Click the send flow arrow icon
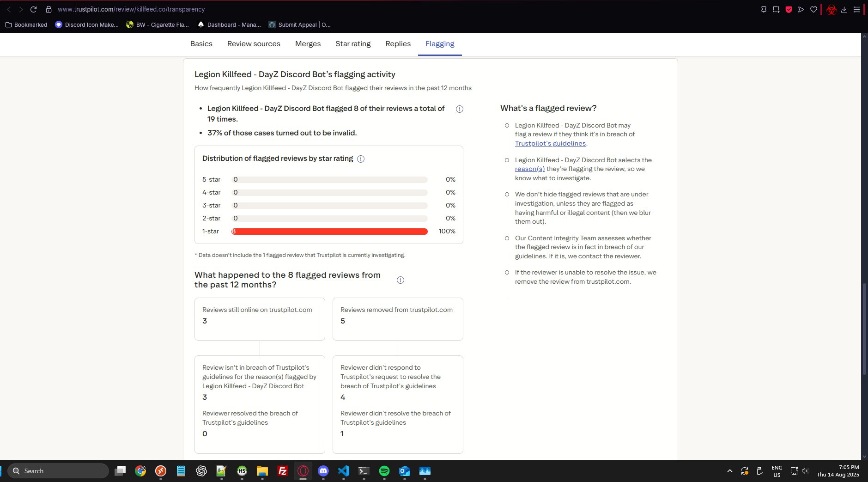The height and width of the screenshot is (482, 868). [801, 9]
